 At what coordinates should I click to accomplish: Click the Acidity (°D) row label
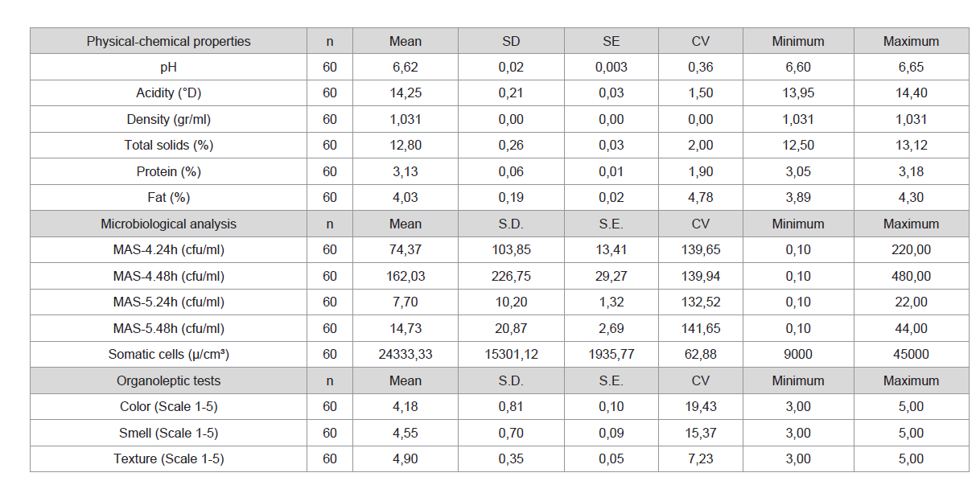point(168,93)
